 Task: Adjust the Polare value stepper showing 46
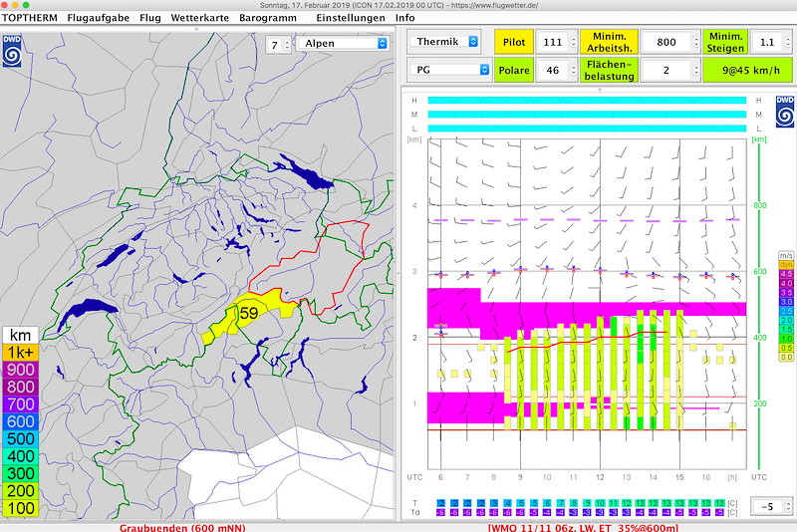coord(574,70)
